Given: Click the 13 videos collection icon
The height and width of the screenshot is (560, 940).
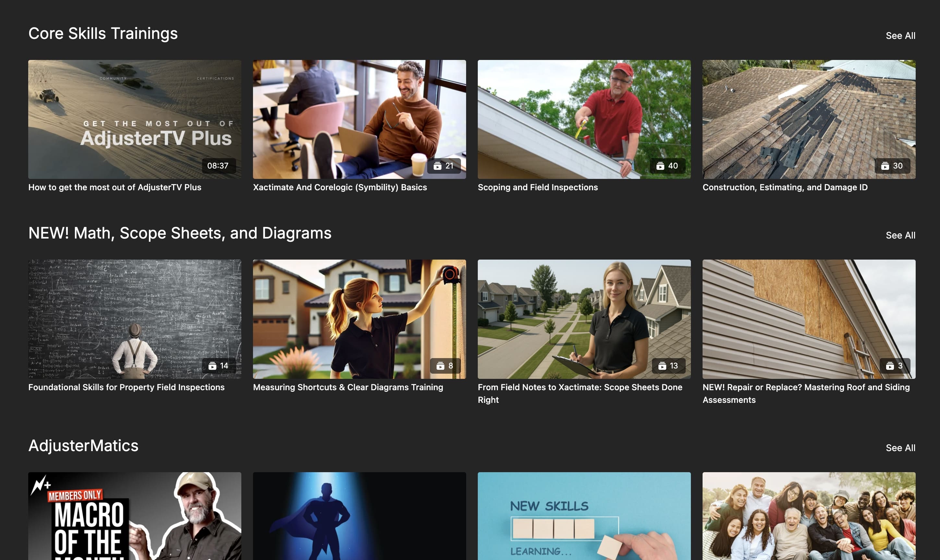Looking at the screenshot, I should pos(662,366).
